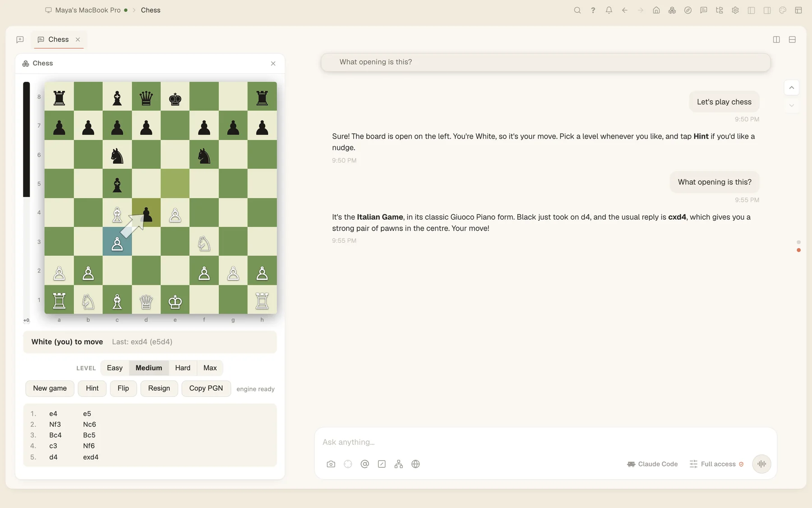Set level to Hard
This screenshot has height=508, width=812.
183,368
